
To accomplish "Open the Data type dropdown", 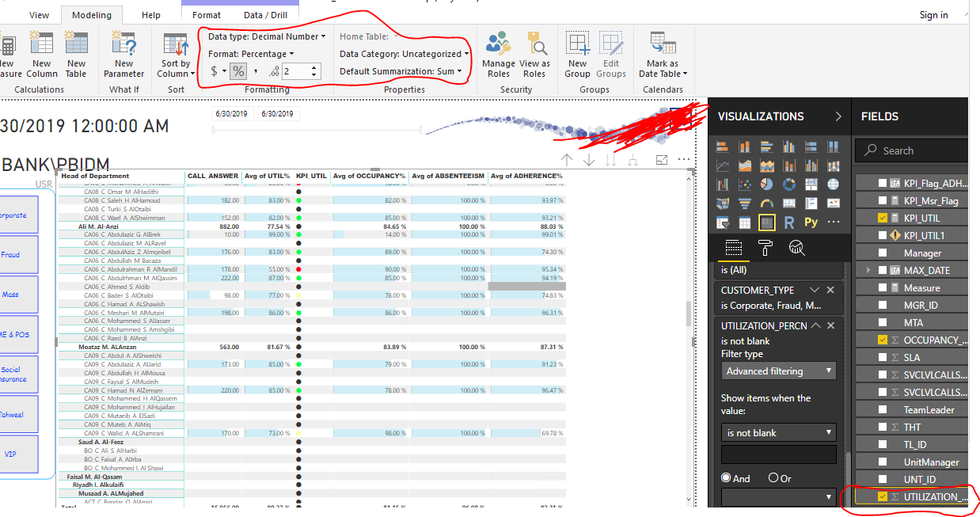I will coord(267,36).
